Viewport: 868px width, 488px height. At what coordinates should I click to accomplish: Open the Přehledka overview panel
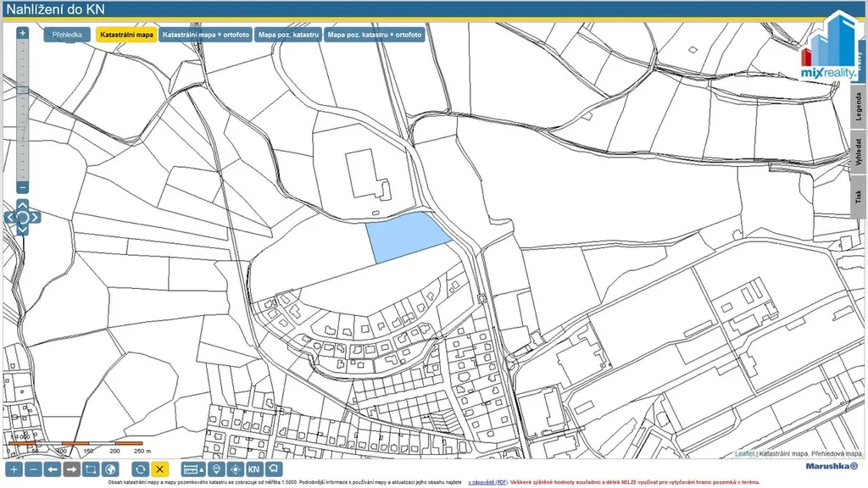(67, 36)
